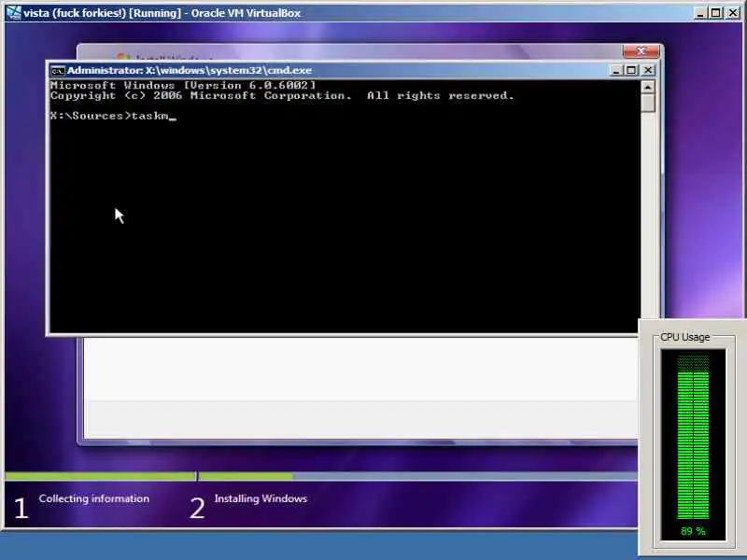The width and height of the screenshot is (747, 560).
Task: Close the Install Windows dialog with red X
Action: click(x=641, y=51)
